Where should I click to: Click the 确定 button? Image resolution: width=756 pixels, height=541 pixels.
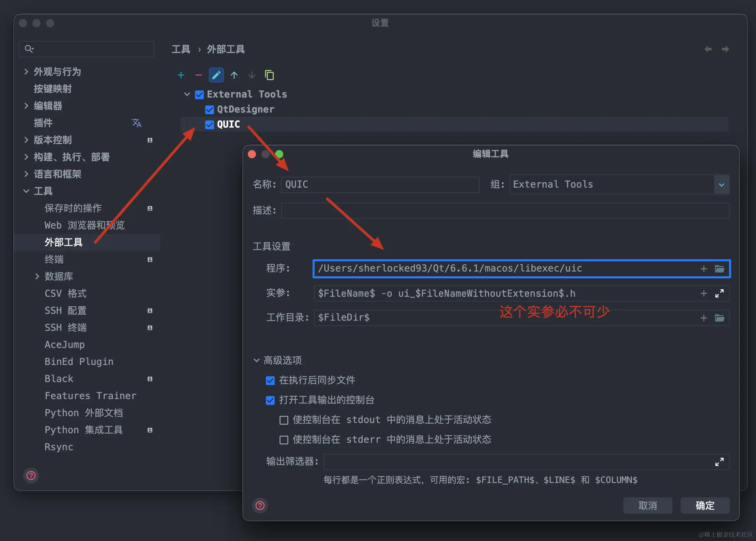coord(705,505)
